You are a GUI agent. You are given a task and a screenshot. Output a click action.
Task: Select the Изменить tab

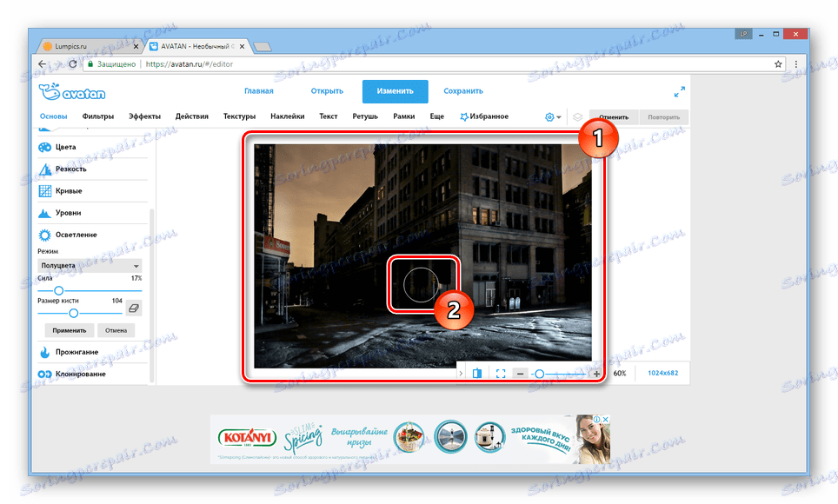pyautogui.click(x=395, y=91)
